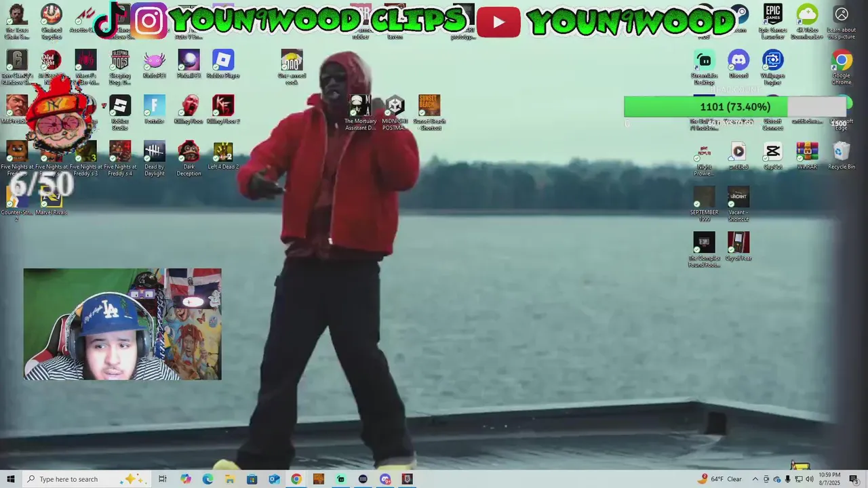Screen dimensions: 868x488
Task: Launch Midnight Postman desktop shortcut
Action: pyautogui.click(x=395, y=113)
